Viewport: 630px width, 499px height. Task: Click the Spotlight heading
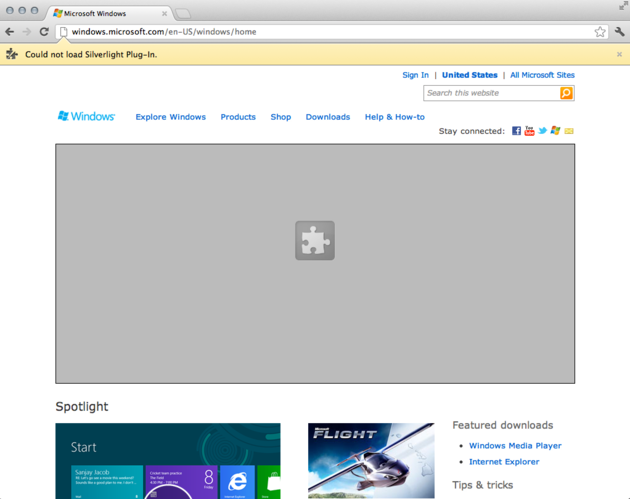point(82,407)
